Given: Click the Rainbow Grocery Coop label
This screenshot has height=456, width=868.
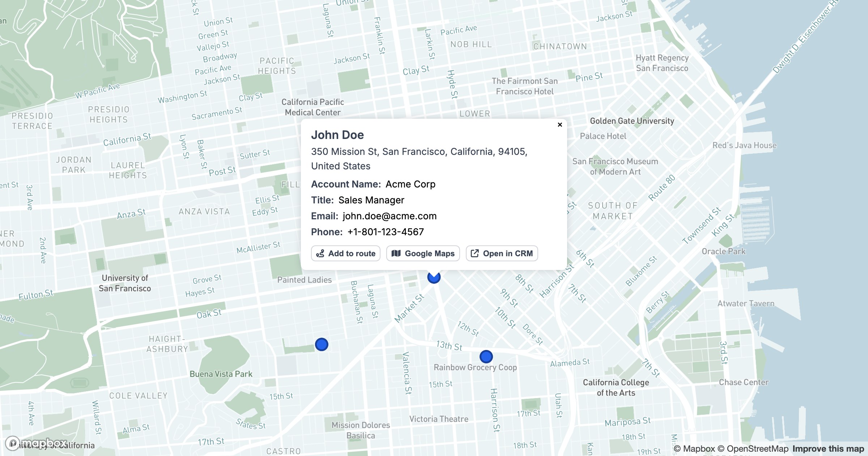Looking at the screenshot, I should (475, 367).
